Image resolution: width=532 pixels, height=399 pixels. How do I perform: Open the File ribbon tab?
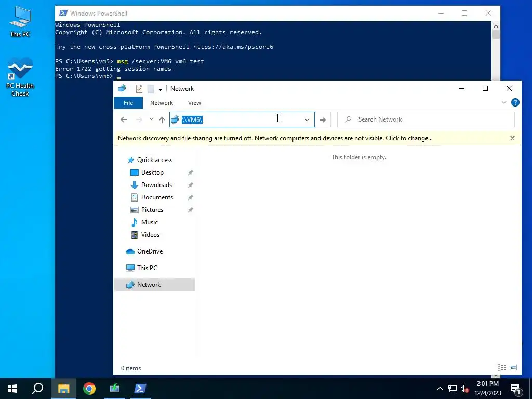(x=128, y=103)
